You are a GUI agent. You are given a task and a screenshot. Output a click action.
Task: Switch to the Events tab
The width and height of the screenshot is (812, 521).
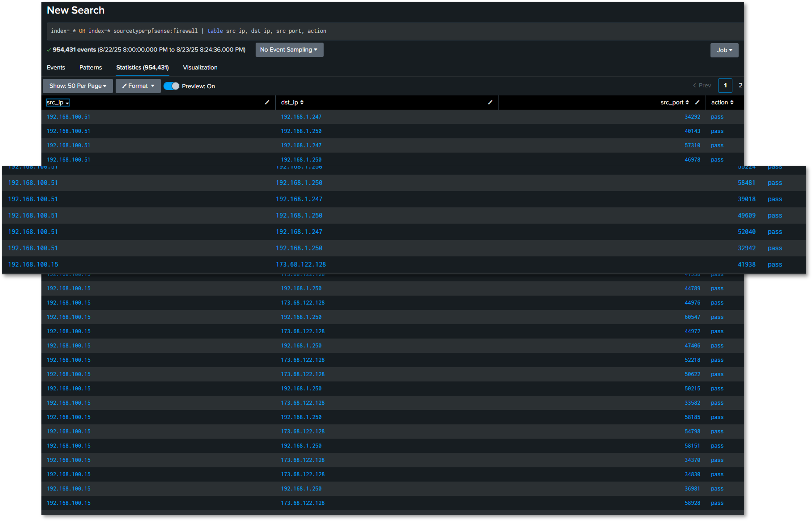(x=56, y=67)
